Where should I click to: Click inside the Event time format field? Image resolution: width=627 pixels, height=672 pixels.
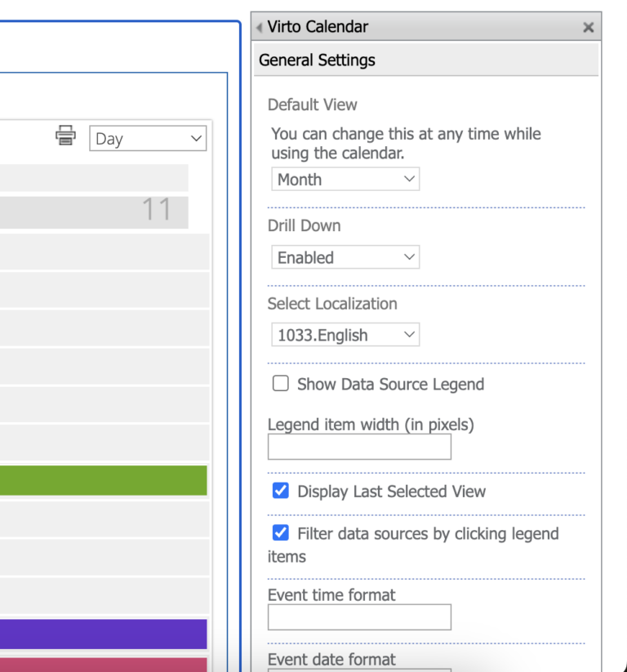[x=359, y=617]
